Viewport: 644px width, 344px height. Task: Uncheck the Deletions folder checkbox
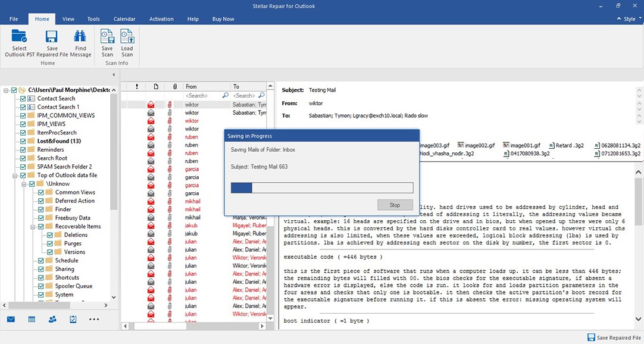tap(51, 234)
